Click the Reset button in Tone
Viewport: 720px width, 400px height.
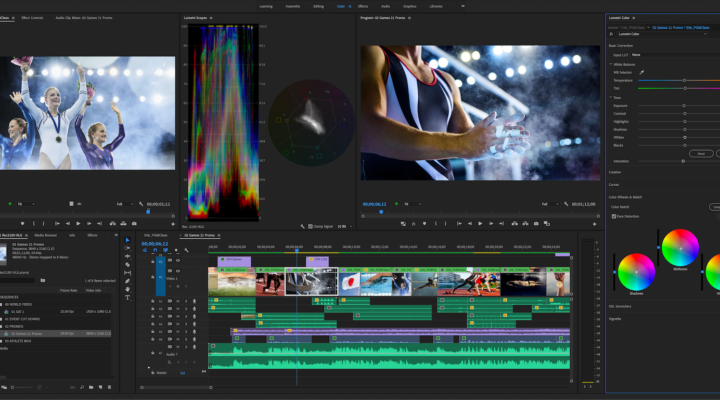701,153
